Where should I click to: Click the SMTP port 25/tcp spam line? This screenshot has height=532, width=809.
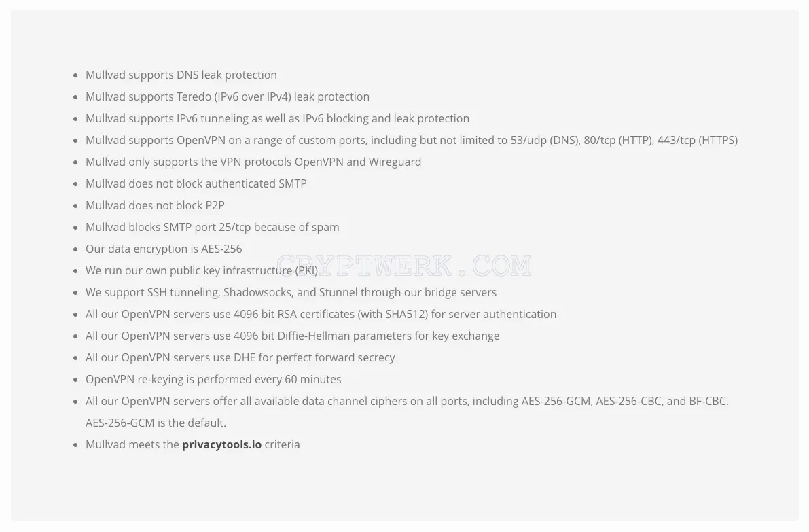click(213, 226)
